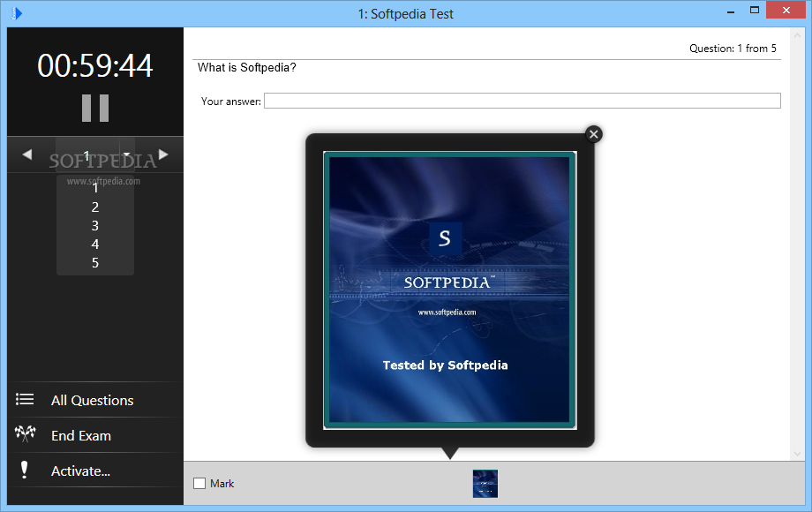Click the app icon in title bar
Screen dimensions: 812x512
17,13
